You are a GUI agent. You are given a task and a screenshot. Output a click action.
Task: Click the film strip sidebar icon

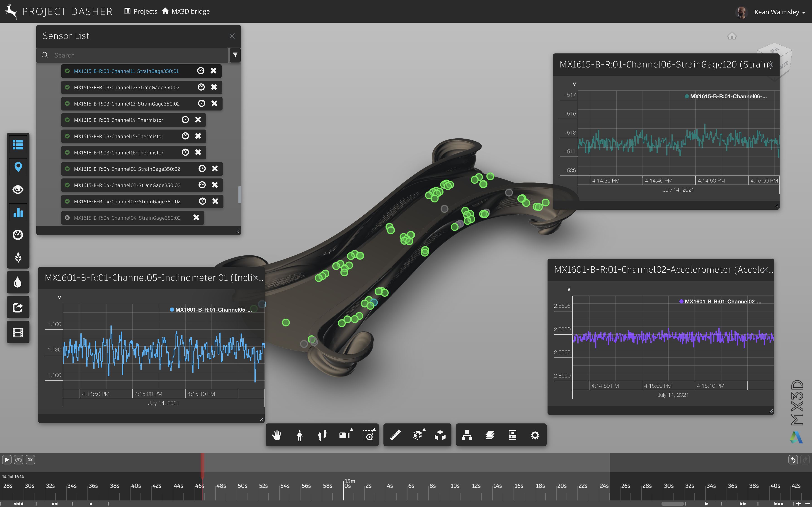point(18,332)
